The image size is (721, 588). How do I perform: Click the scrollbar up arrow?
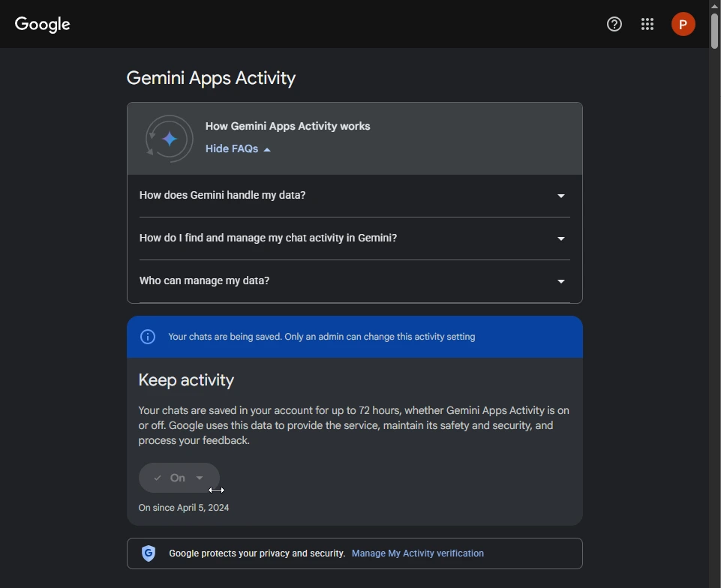714,5
